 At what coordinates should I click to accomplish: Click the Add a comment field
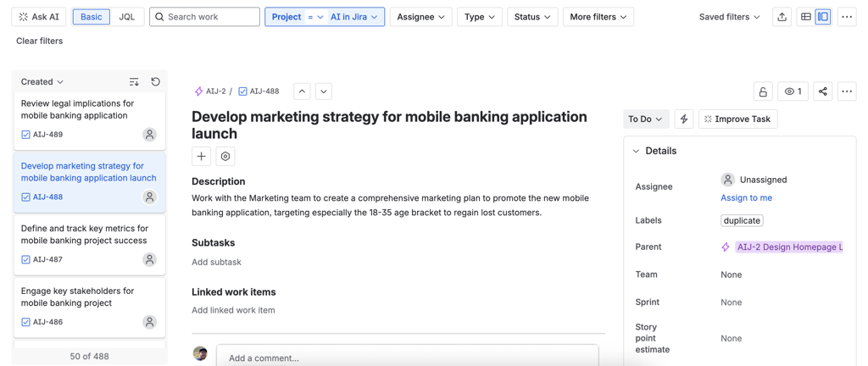408,358
